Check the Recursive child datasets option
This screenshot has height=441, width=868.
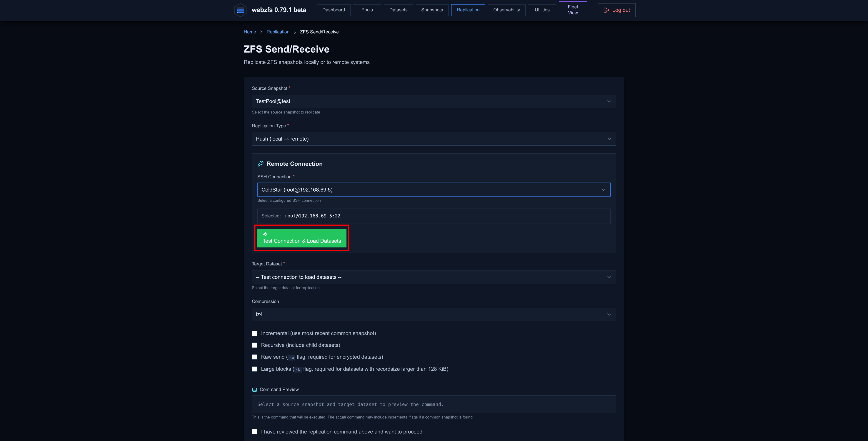click(x=254, y=345)
